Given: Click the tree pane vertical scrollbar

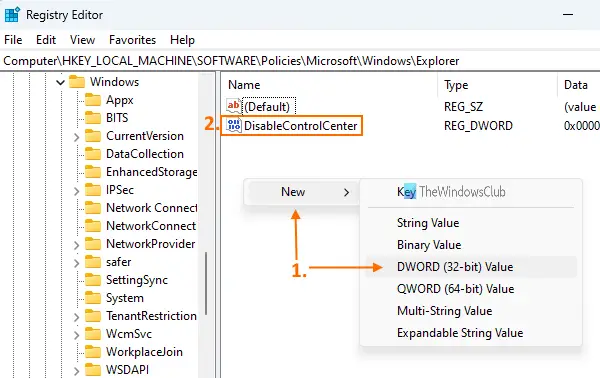Looking at the screenshot, I should pyautogui.click(x=206, y=283).
